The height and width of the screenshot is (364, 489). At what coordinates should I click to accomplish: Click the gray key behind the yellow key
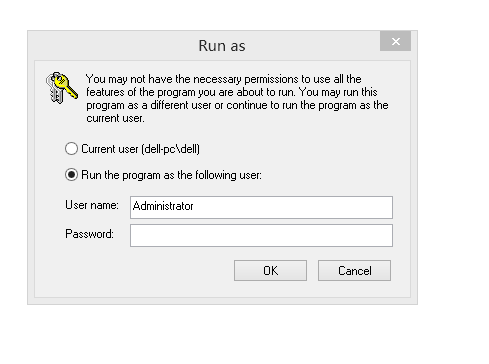point(54,90)
